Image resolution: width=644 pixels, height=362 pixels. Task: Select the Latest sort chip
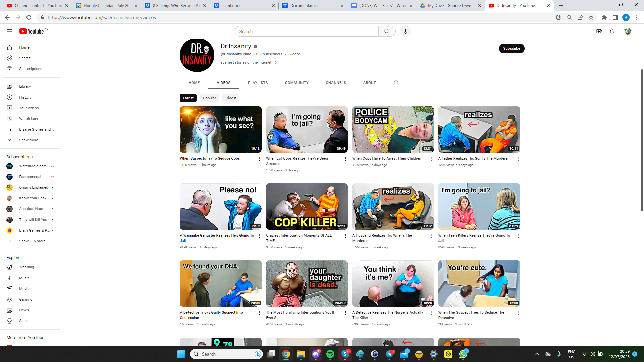[x=188, y=98]
